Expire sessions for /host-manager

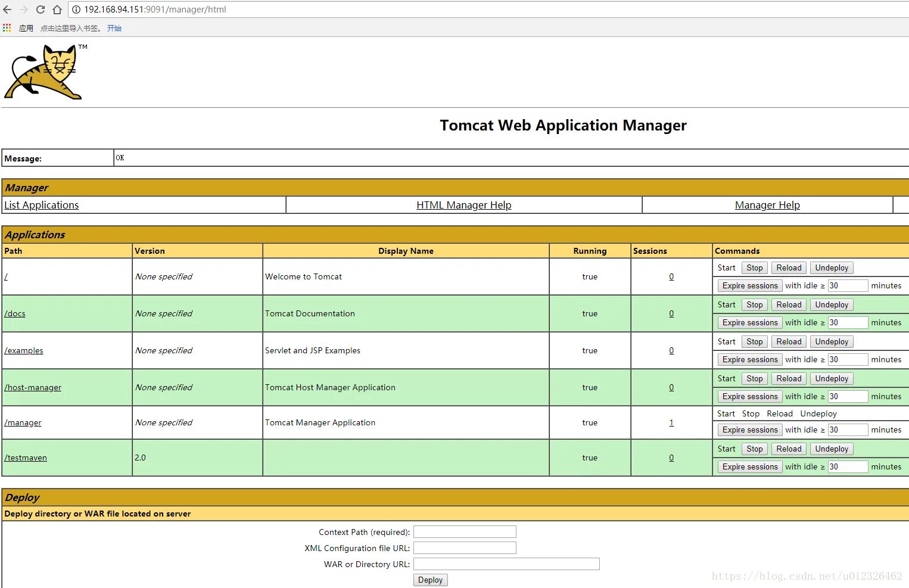click(750, 397)
